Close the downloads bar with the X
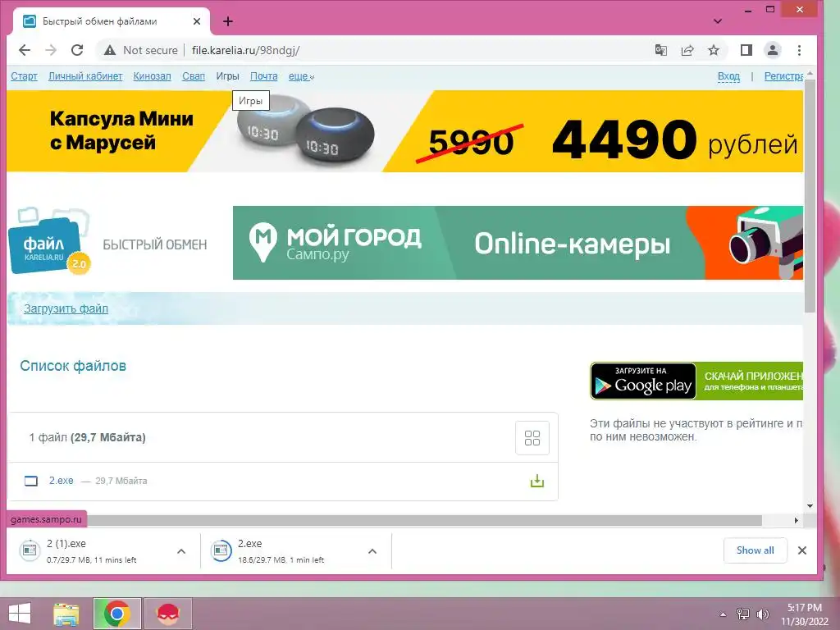Viewport: 840px width, 630px height. [802, 550]
